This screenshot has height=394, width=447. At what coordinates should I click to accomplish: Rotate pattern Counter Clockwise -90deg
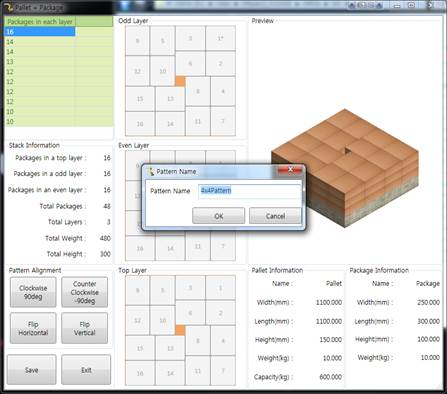coord(85,292)
